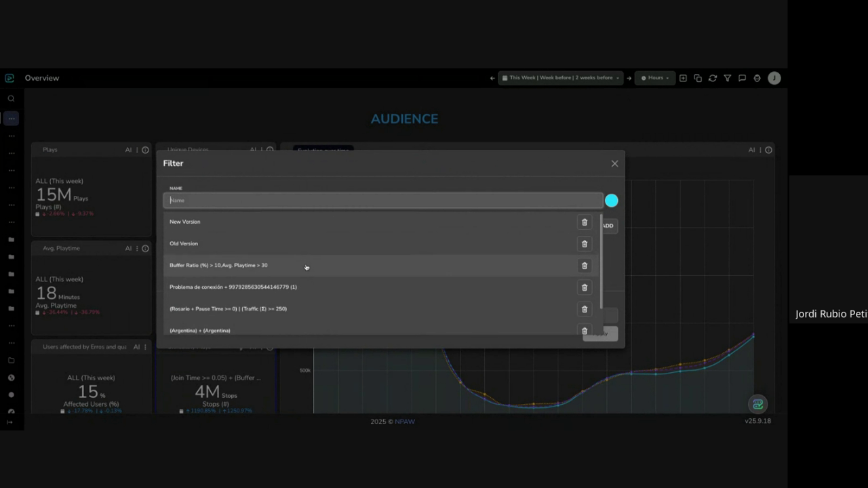Click trash icon for Buffer Ratio filter

585,266
